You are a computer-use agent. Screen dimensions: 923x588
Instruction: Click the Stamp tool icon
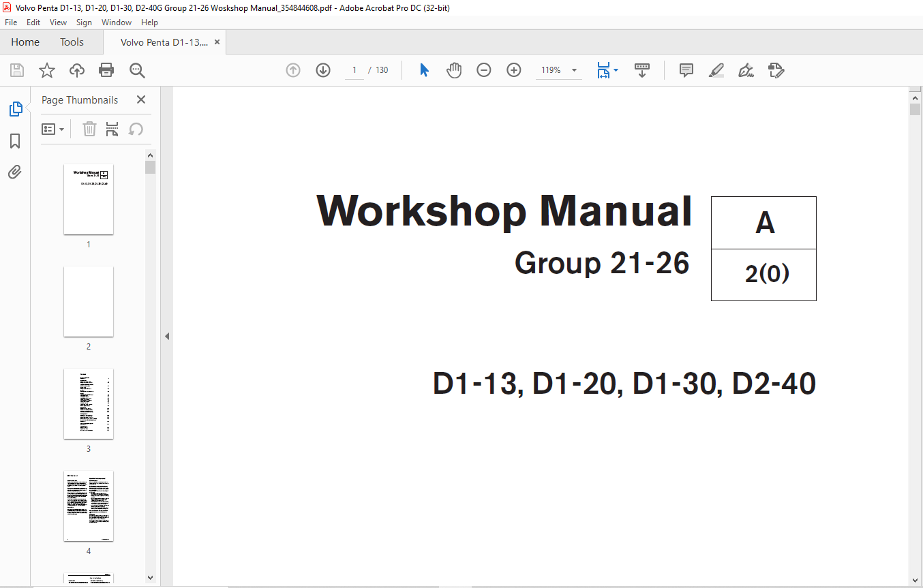pyautogui.click(x=776, y=70)
